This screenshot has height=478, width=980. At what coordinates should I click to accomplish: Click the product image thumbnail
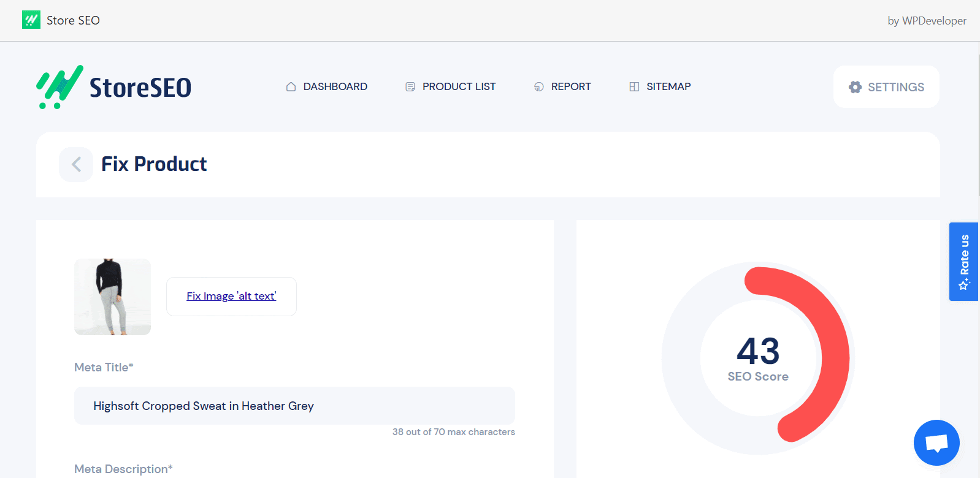[112, 297]
